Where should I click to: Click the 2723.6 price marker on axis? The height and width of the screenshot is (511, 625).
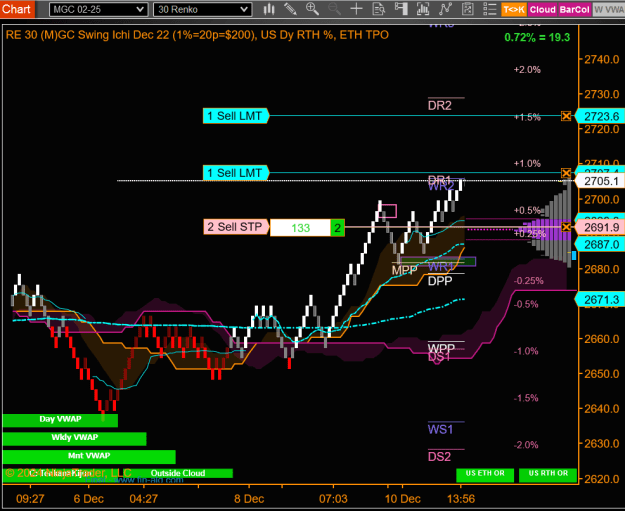pos(601,116)
